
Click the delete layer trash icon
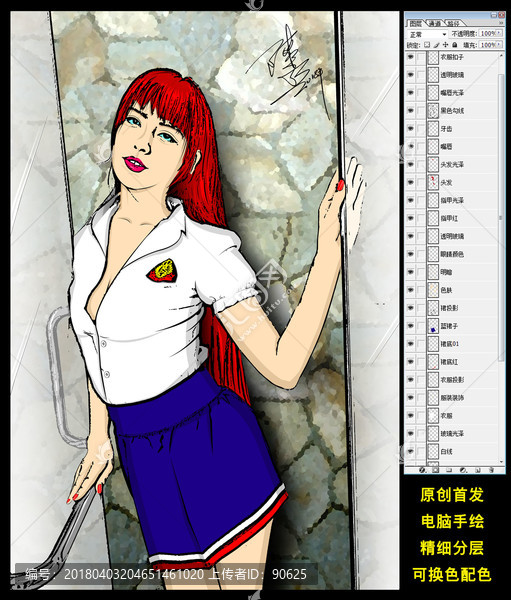[491, 469]
